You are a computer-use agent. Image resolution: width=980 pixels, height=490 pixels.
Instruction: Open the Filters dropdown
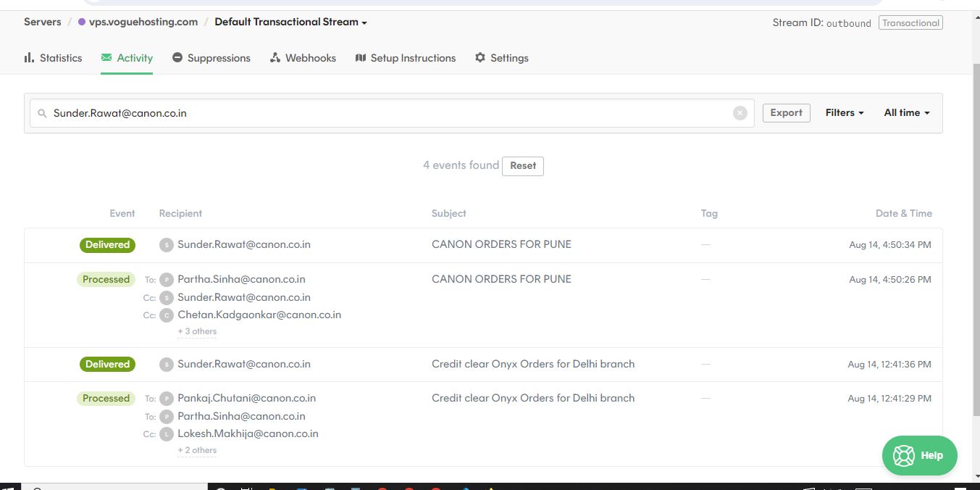(845, 113)
